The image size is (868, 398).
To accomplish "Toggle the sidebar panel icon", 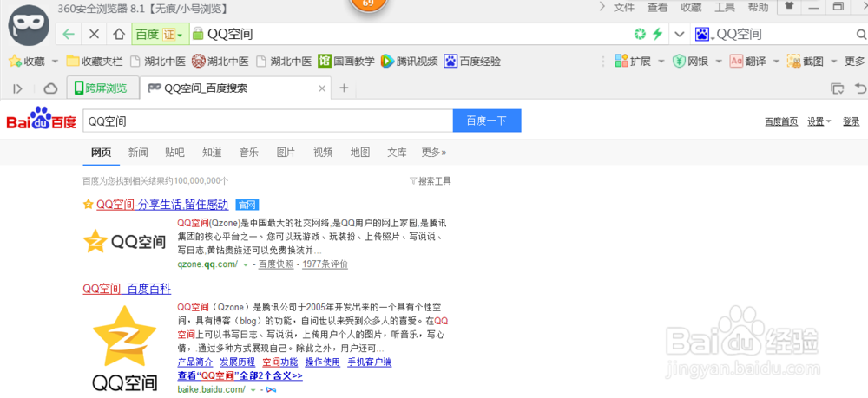I will pos(17,88).
